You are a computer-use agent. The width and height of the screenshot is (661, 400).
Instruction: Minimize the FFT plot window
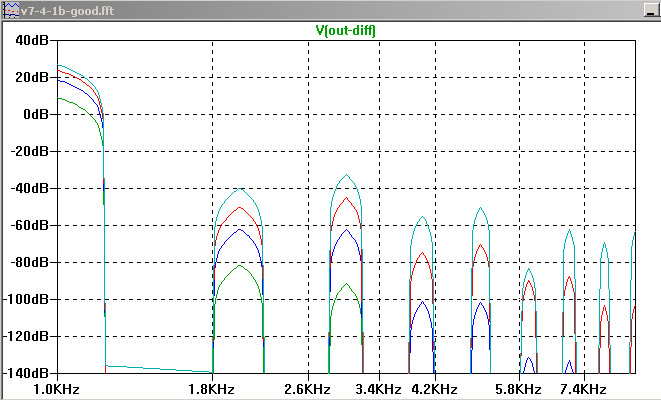point(651,11)
